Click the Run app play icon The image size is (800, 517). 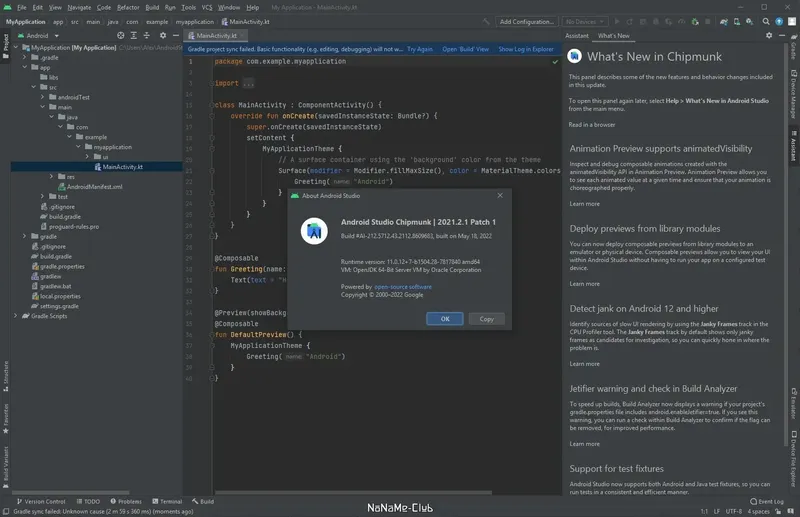pyautogui.click(x=617, y=22)
